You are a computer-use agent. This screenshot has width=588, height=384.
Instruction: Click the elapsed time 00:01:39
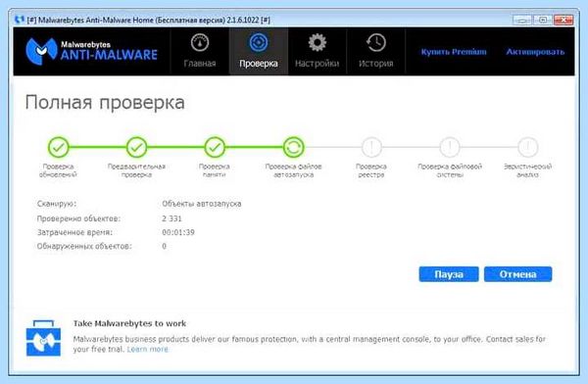pyautogui.click(x=178, y=232)
